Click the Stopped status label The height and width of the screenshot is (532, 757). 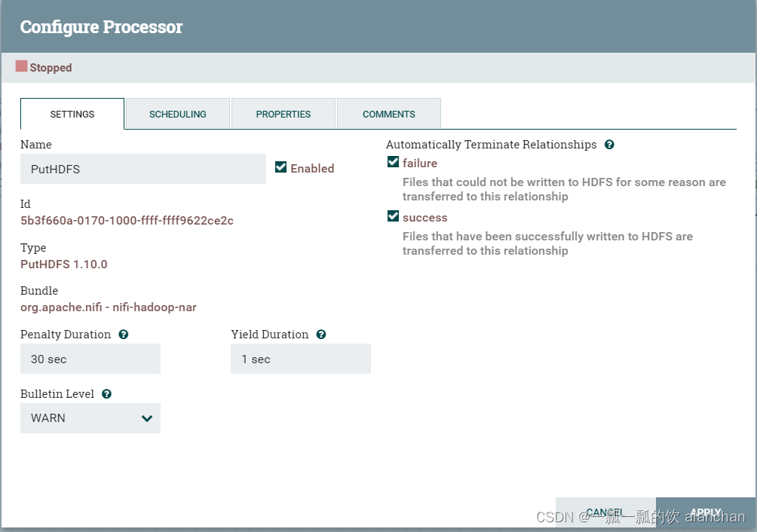coord(51,68)
